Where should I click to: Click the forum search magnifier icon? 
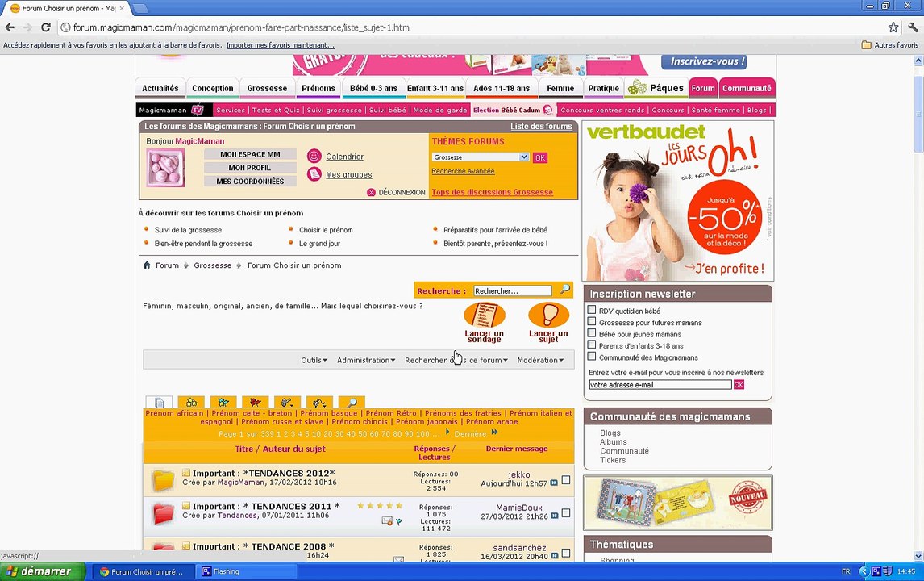pyautogui.click(x=564, y=289)
